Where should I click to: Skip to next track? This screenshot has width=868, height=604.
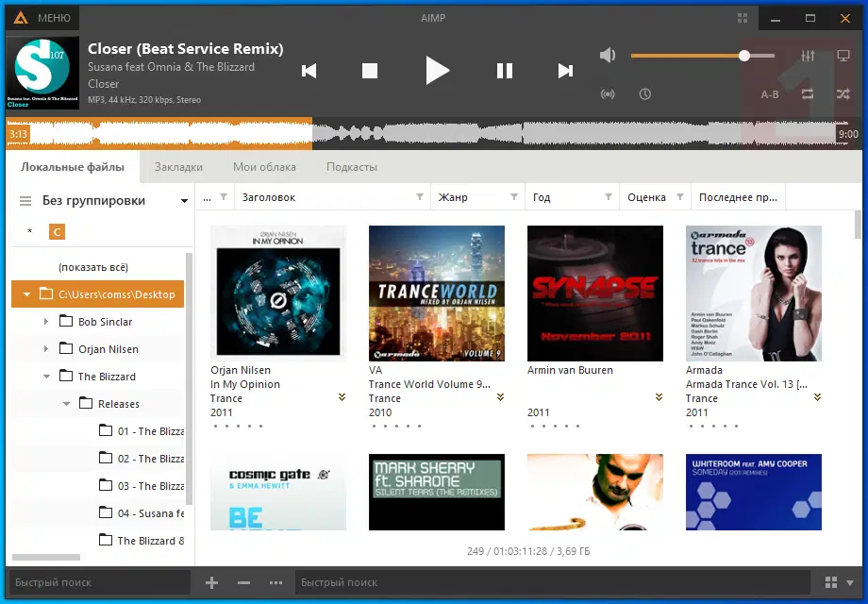click(x=565, y=71)
